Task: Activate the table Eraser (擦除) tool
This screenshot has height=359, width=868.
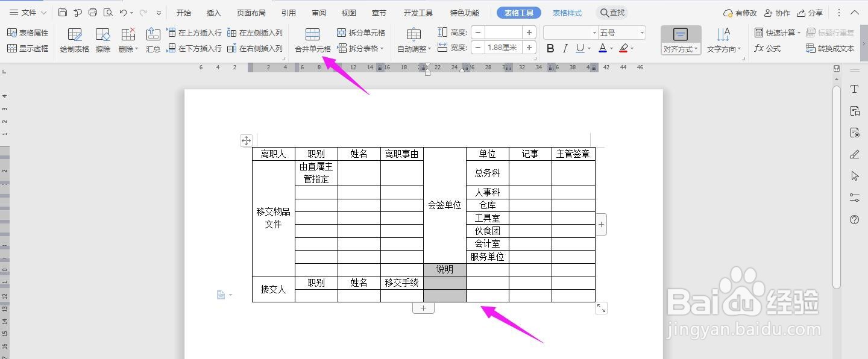Action: (102, 40)
